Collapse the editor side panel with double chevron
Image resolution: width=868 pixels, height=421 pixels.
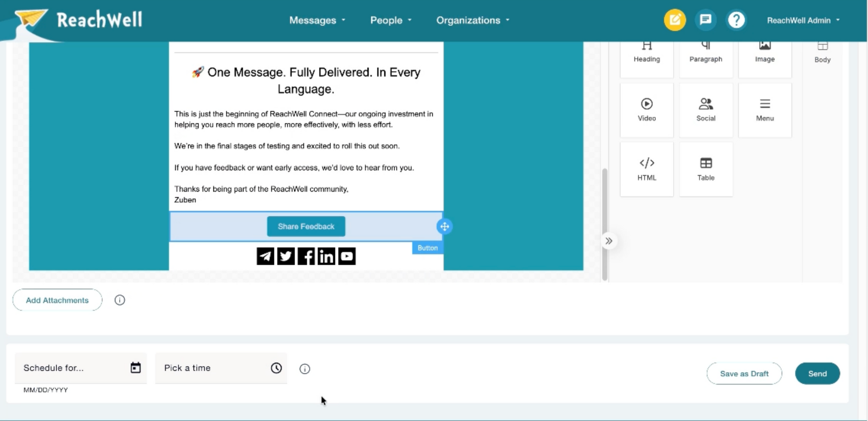click(x=609, y=241)
